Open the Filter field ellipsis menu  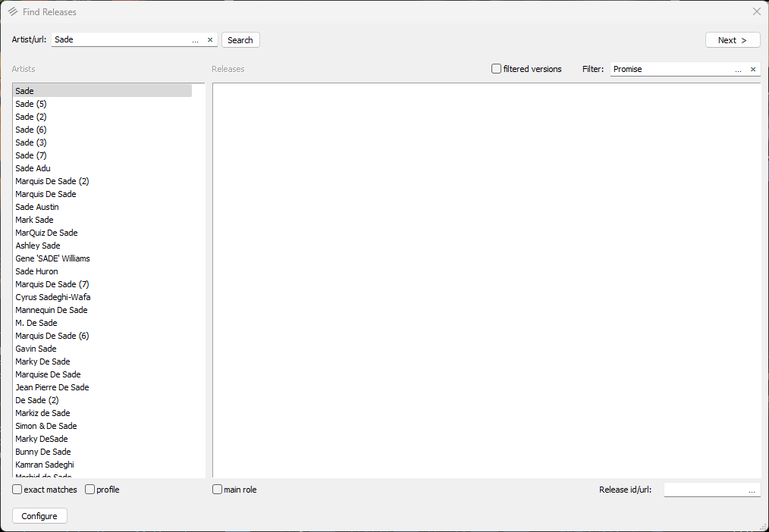738,70
